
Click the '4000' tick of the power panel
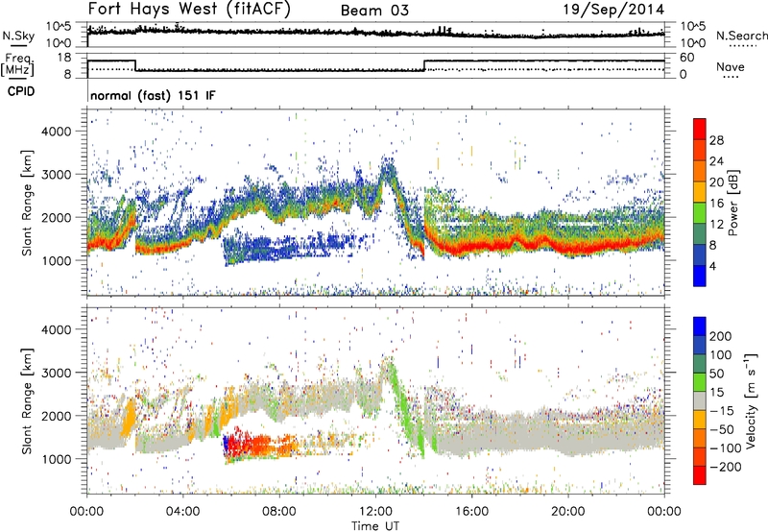click(x=56, y=132)
